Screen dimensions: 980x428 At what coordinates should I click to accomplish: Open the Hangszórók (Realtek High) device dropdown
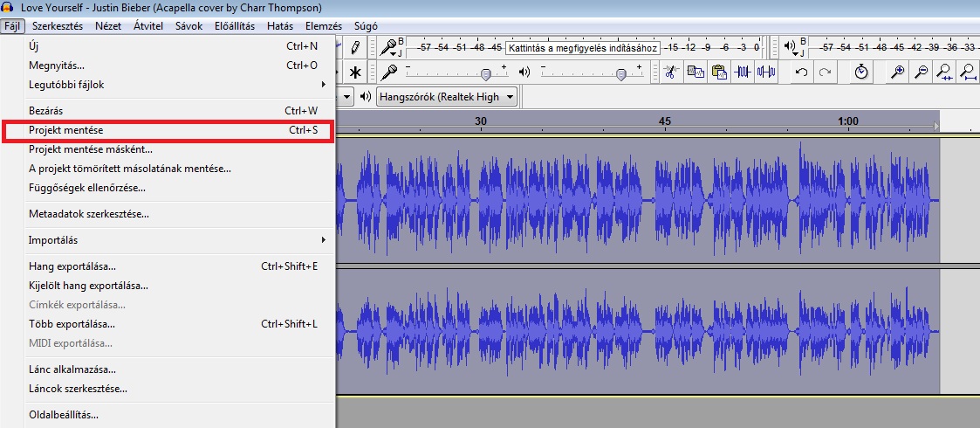coord(447,97)
